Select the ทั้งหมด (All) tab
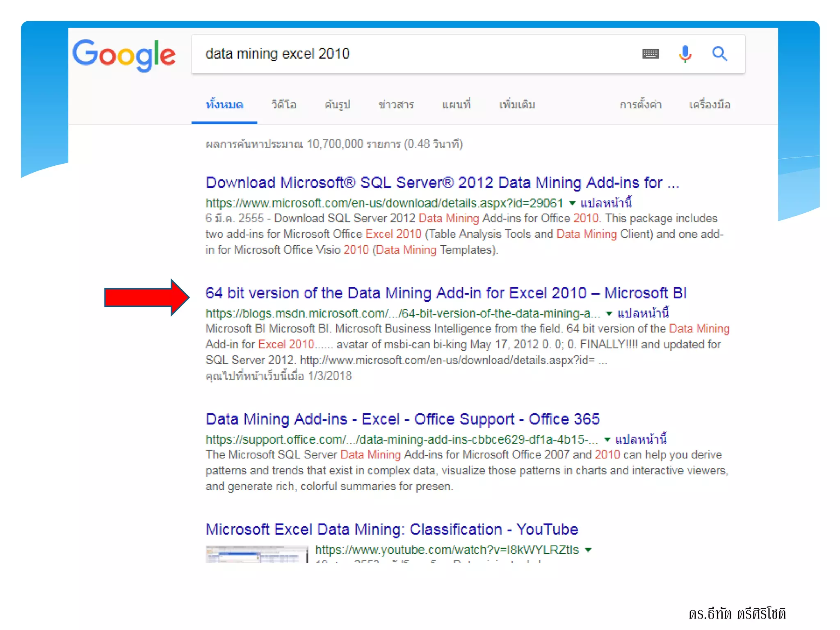The width and height of the screenshot is (840, 630). (224, 105)
